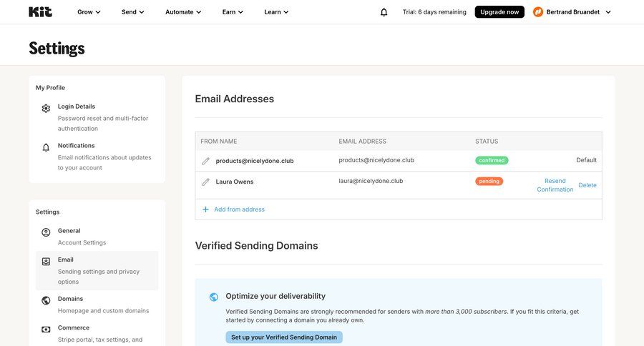Edit the products@nicelydone.club from name pencil

tap(206, 161)
